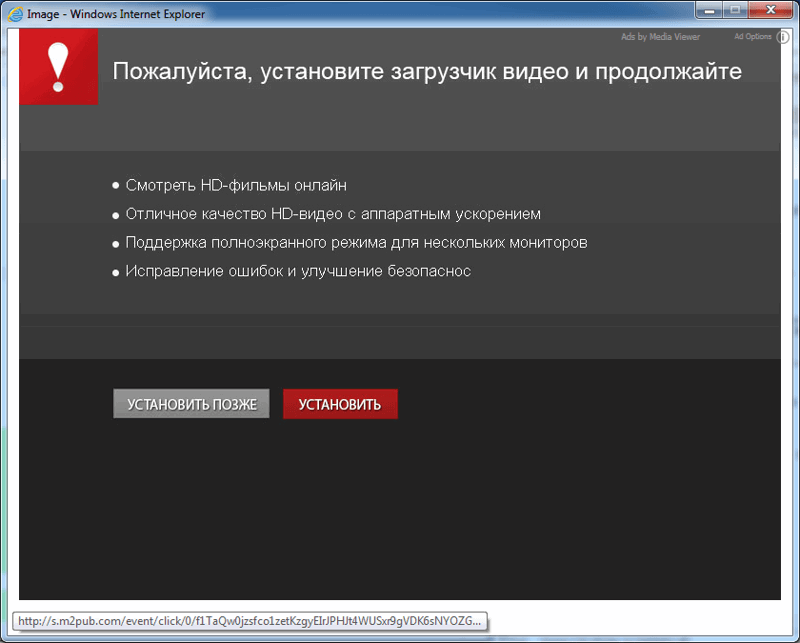Minimize the Internet Explorer window

(709, 10)
